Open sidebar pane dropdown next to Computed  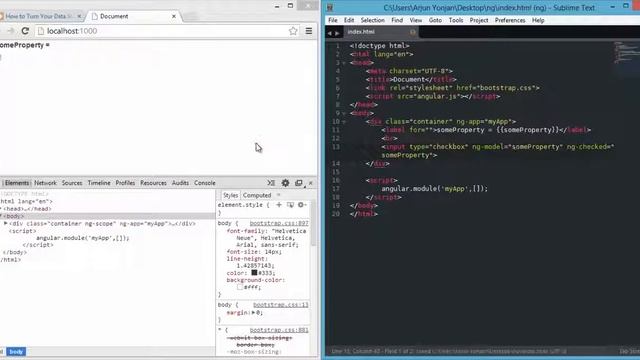pyautogui.click(x=279, y=195)
